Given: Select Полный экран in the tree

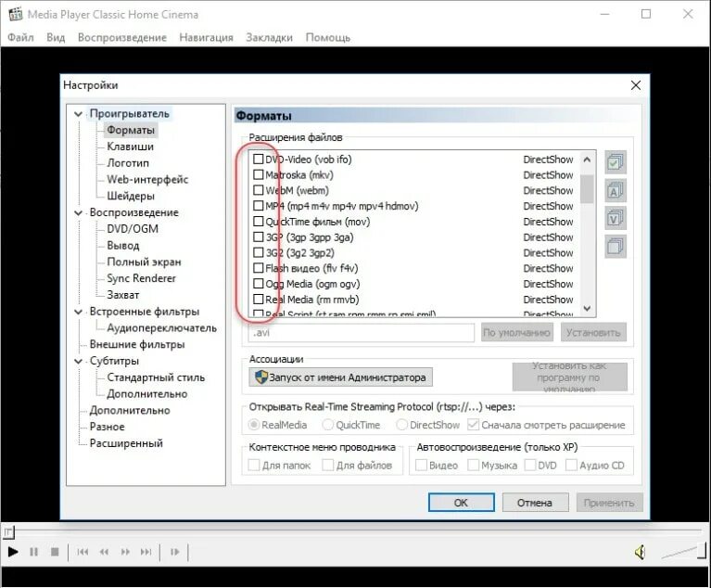Looking at the screenshot, I should [144, 262].
